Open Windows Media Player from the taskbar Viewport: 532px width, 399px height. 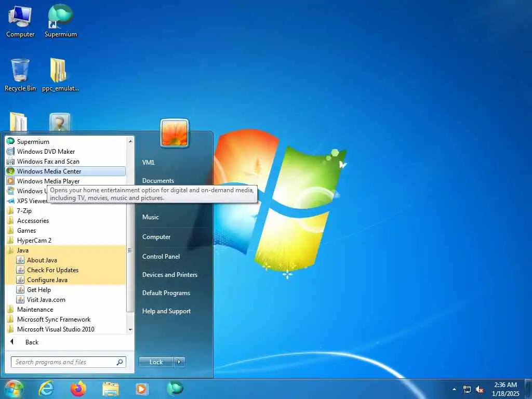141,389
